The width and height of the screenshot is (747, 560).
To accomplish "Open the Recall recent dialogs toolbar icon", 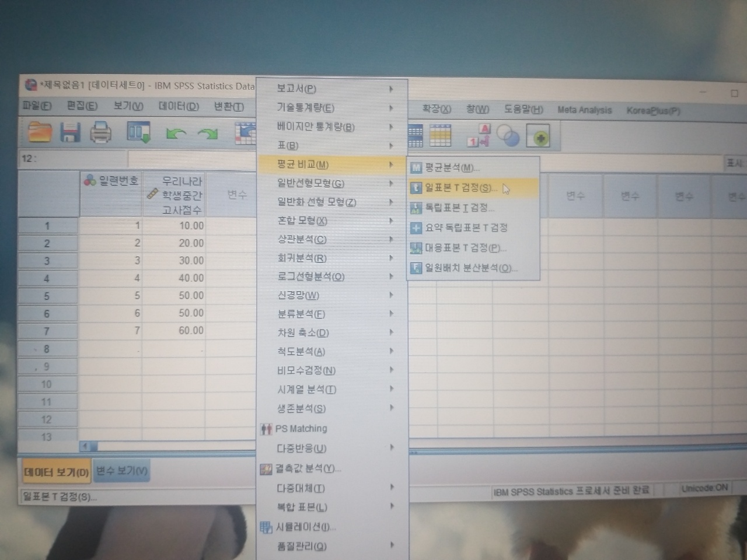I will point(139,133).
